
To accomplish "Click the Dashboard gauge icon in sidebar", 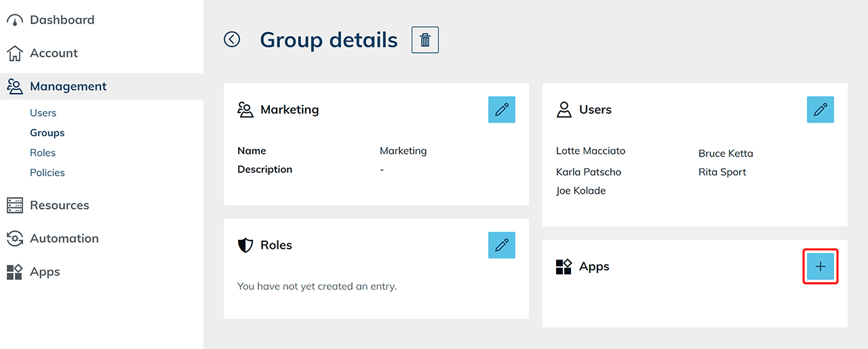I will (x=14, y=20).
